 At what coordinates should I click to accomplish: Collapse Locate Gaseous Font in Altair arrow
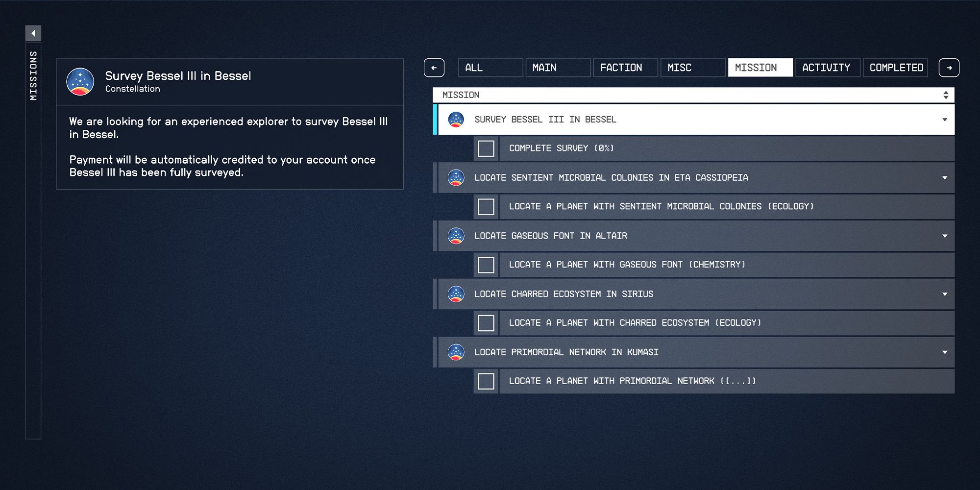tap(945, 236)
